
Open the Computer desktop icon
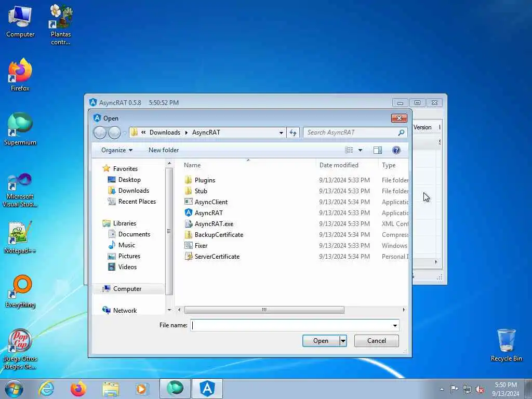(20, 21)
